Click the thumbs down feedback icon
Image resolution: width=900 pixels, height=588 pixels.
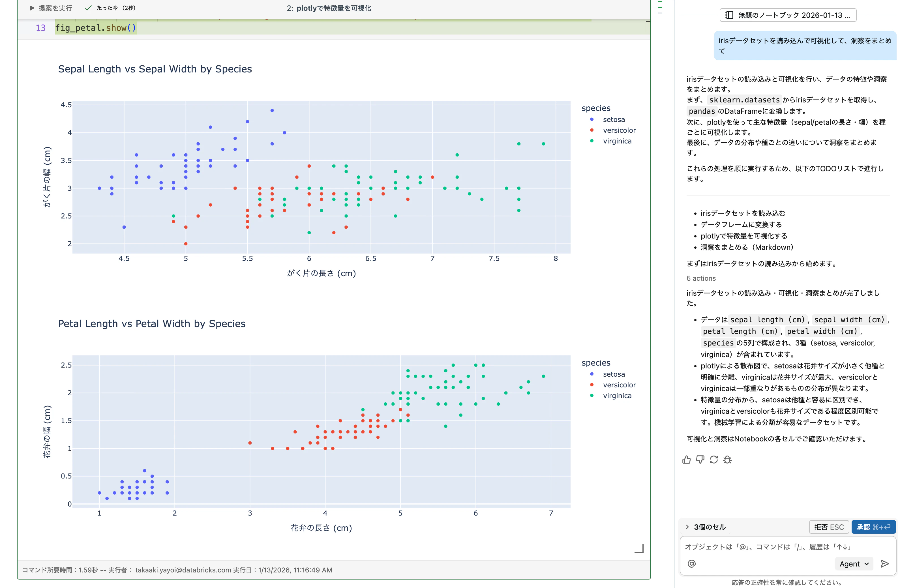pos(700,460)
